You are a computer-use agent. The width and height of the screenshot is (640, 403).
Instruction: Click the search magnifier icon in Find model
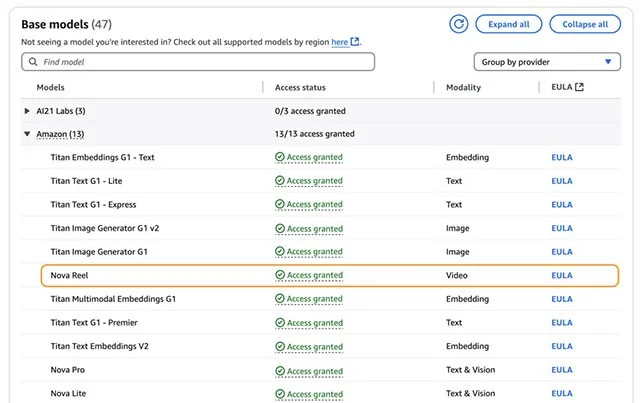[33, 62]
